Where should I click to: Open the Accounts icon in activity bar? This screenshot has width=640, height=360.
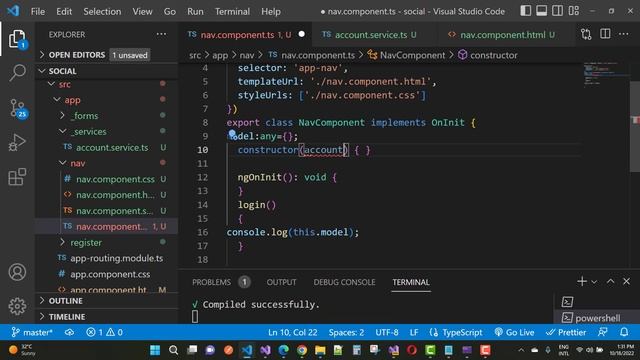click(x=17, y=272)
